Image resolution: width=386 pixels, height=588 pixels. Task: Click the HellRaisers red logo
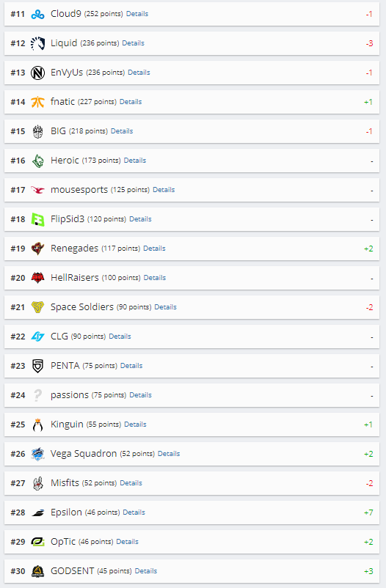37,278
